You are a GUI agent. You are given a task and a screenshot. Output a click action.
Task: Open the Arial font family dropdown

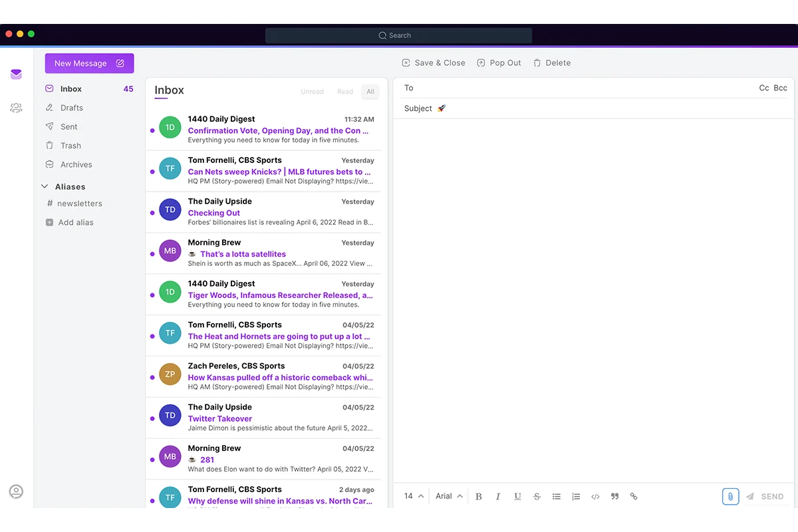click(x=449, y=496)
